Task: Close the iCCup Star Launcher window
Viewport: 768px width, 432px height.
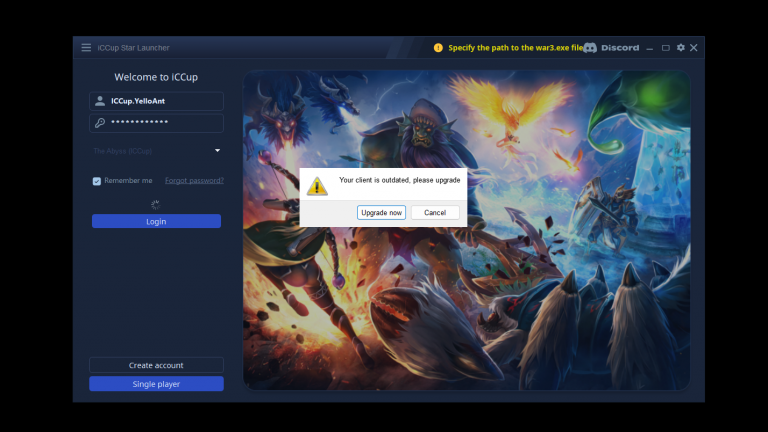Action: tap(694, 48)
